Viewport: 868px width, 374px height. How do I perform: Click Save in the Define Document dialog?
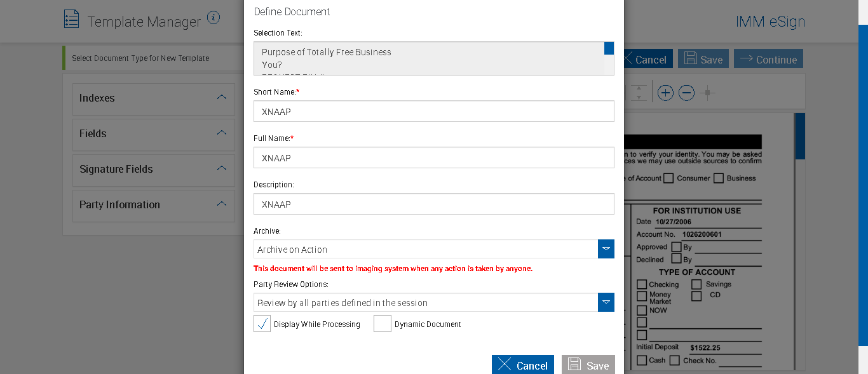[x=588, y=364]
